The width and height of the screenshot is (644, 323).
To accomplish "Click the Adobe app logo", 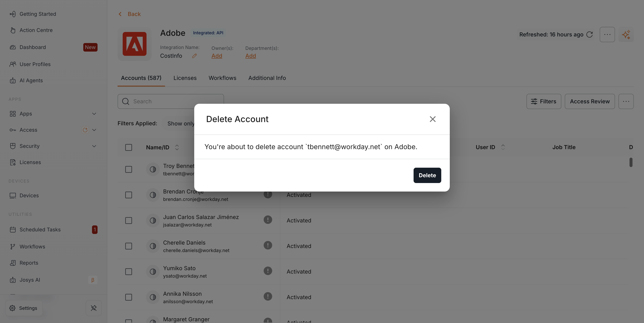I will pos(135,44).
